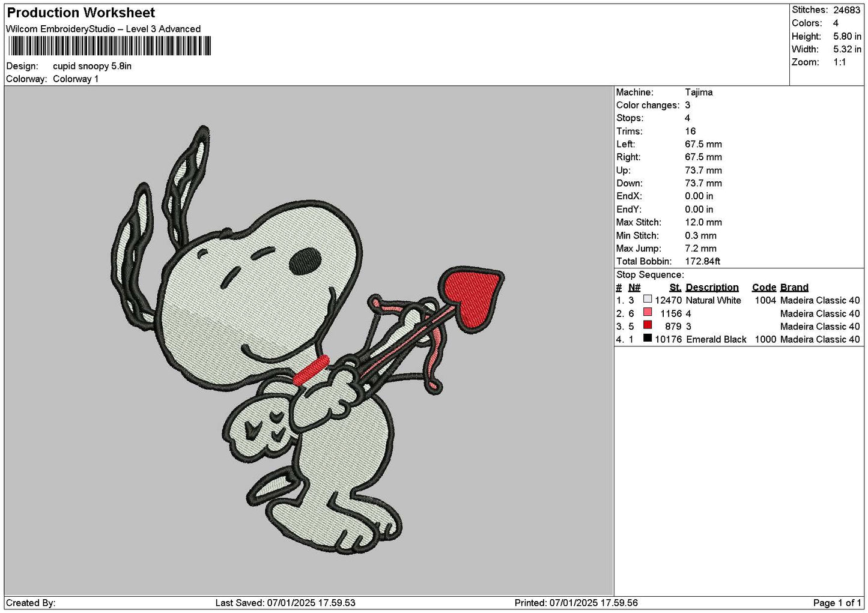This screenshot has height=613, width=868.
Task: Click the Total Bobbin value 172.84ft
Action: 702,261
